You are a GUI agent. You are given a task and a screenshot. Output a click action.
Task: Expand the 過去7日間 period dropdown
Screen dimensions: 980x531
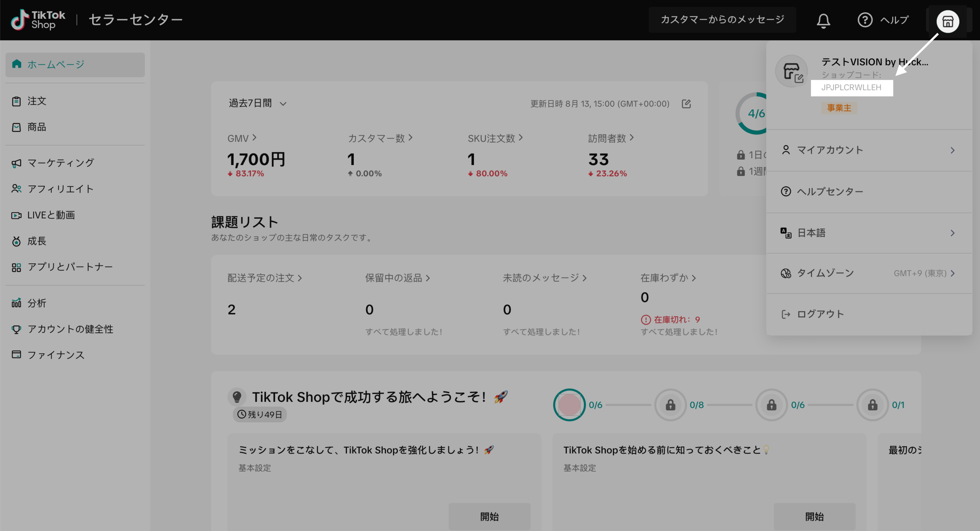pos(258,103)
